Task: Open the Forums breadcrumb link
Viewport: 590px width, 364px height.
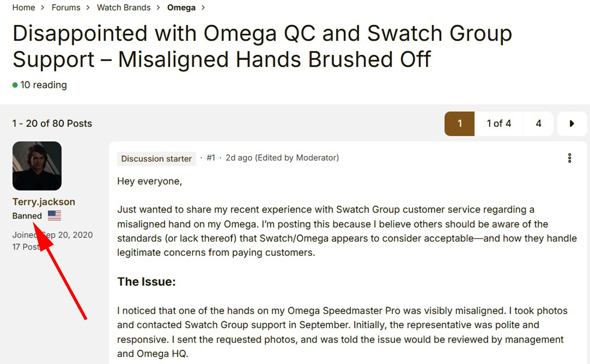Action: coord(66,8)
